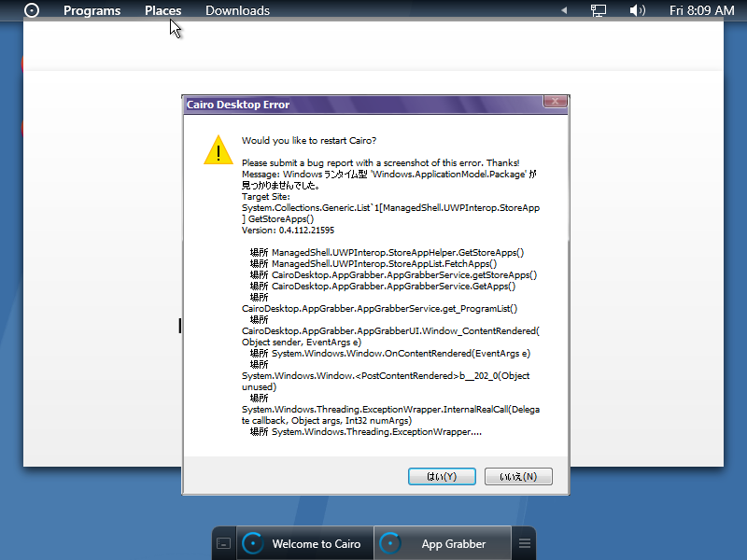Click the はい(Y) button to restart Cairo
The width and height of the screenshot is (747, 560).
[x=441, y=476]
